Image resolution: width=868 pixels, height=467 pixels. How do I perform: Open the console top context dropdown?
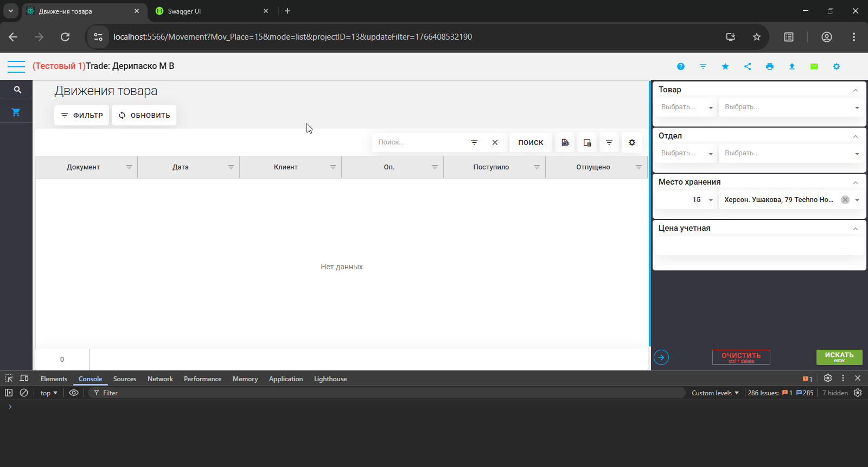[x=49, y=393]
